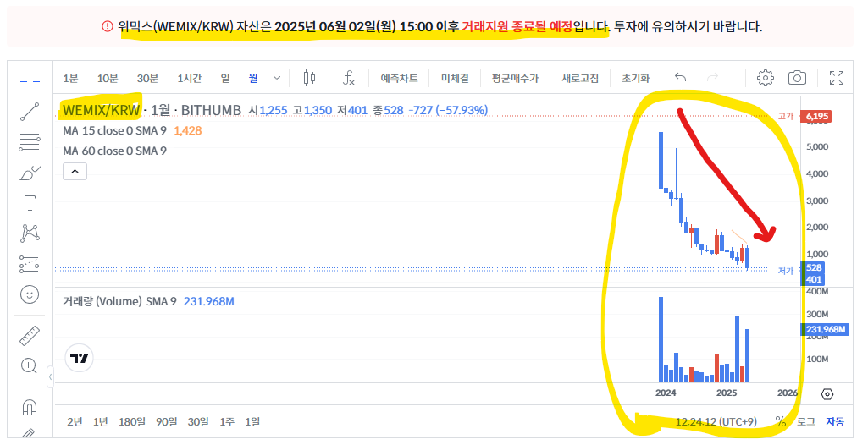
Task: Open the prediction and measurement tool
Action: click(x=30, y=264)
